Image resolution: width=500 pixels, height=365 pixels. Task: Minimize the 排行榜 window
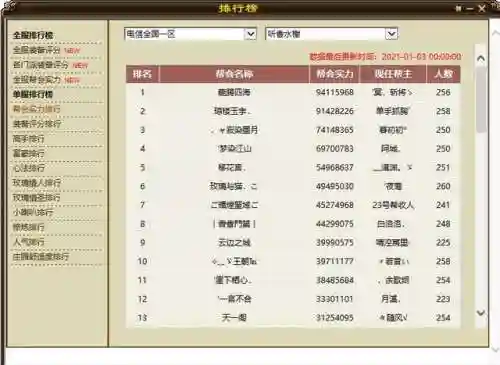[x=470, y=9]
